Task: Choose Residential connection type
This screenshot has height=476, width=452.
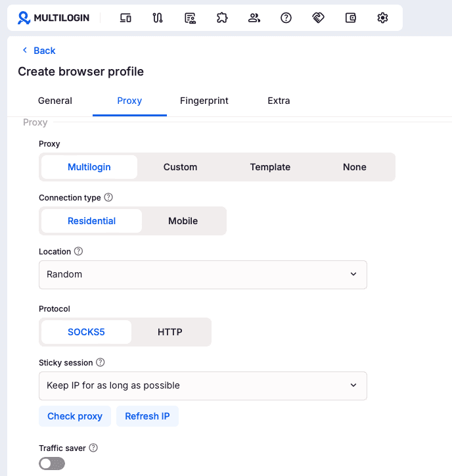Action: (91, 221)
